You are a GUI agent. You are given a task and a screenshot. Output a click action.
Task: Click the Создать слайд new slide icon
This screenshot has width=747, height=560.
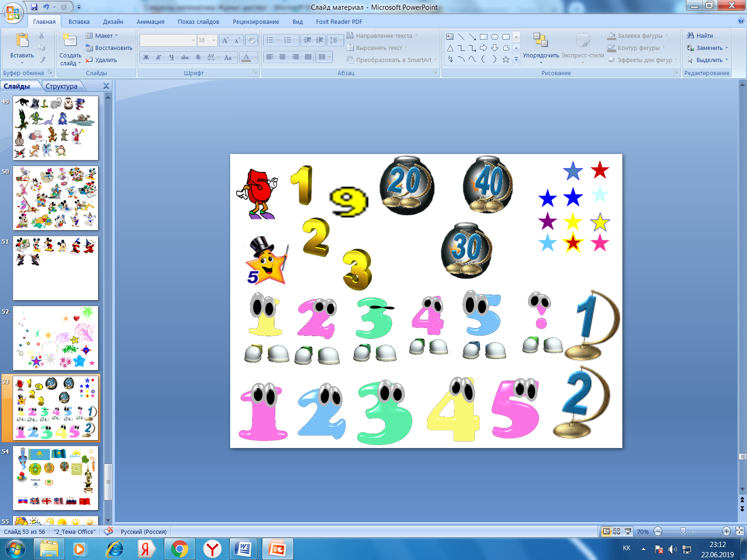pos(70,41)
